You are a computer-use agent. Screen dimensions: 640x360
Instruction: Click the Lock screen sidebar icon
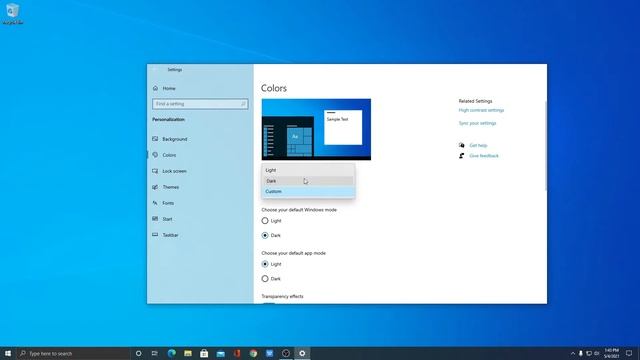point(155,171)
